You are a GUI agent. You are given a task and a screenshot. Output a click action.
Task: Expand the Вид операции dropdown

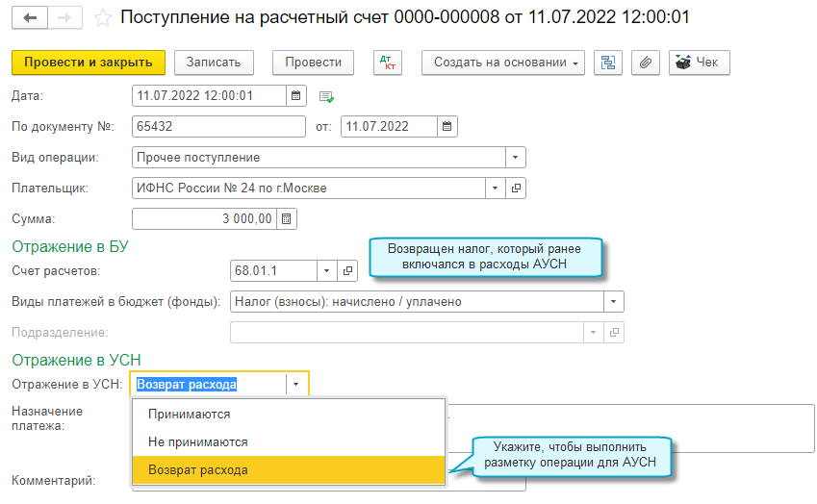tap(515, 157)
